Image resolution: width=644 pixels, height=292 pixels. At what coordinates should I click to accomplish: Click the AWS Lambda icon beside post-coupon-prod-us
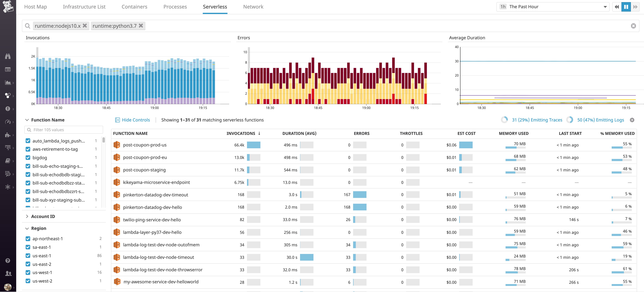117,145
